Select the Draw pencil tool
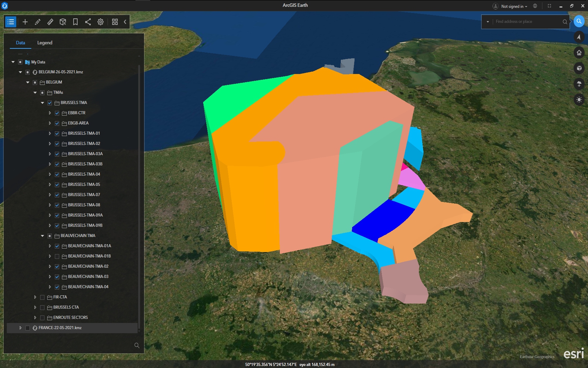 point(38,22)
